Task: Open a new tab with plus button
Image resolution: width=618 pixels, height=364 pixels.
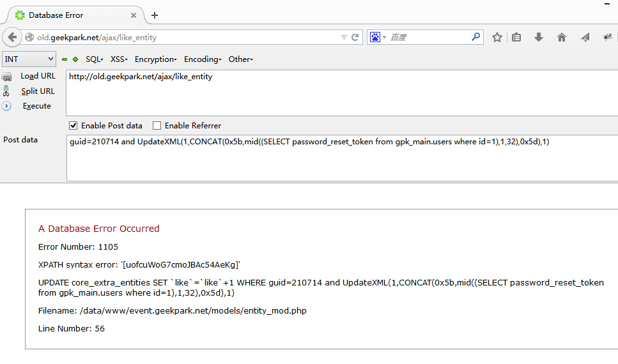Action: point(155,15)
